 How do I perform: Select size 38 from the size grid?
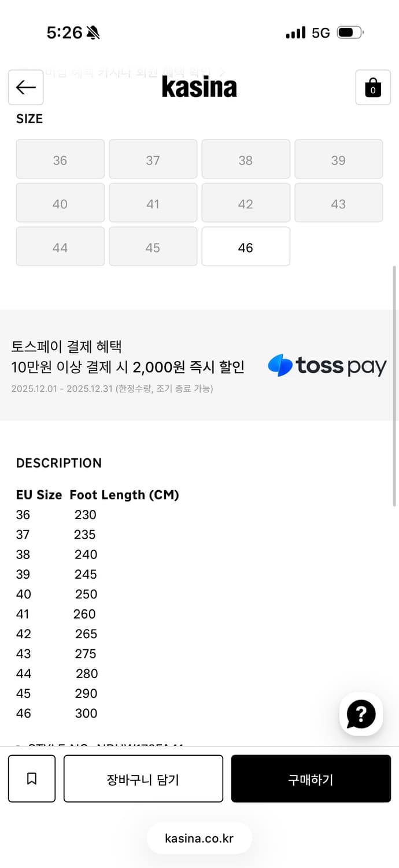click(245, 160)
